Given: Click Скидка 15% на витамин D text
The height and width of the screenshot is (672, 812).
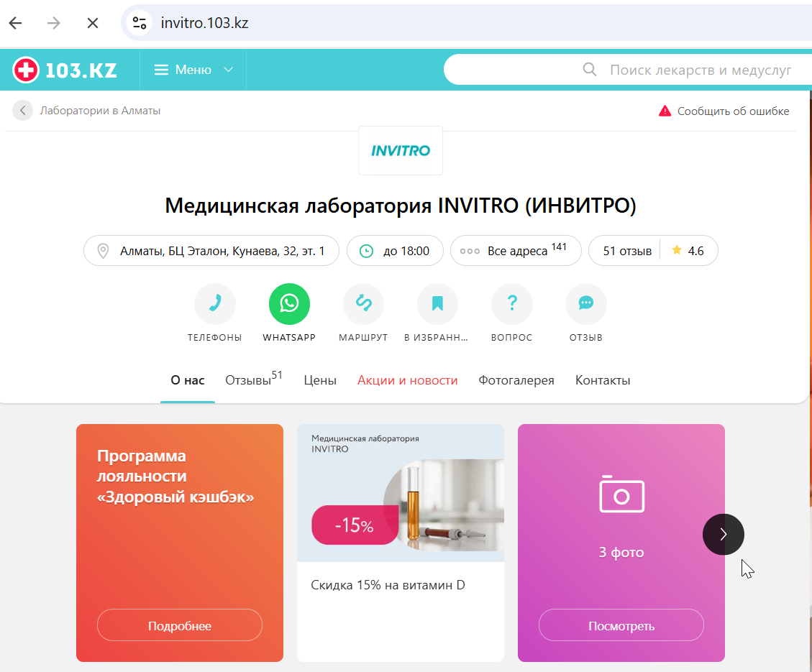Looking at the screenshot, I should coord(388,585).
